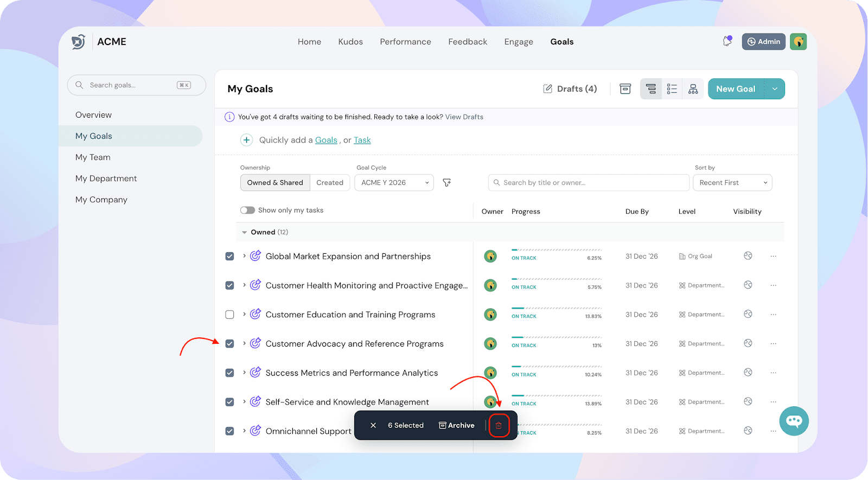Open the notifications bell icon
868x480 pixels.
click(727, 42)
